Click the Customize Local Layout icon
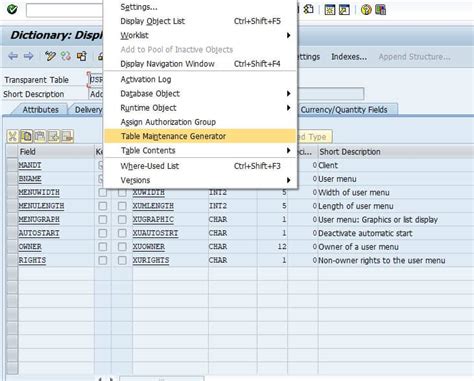The image size is (474, 381). 380,10
